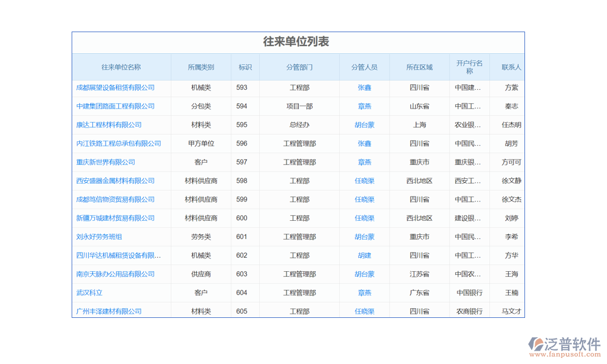Image resolution: width=607 pixels, height=364 pixels.
Task: Open 成都展望设备租赁有限公司 company link
Action: coord(115,87)
